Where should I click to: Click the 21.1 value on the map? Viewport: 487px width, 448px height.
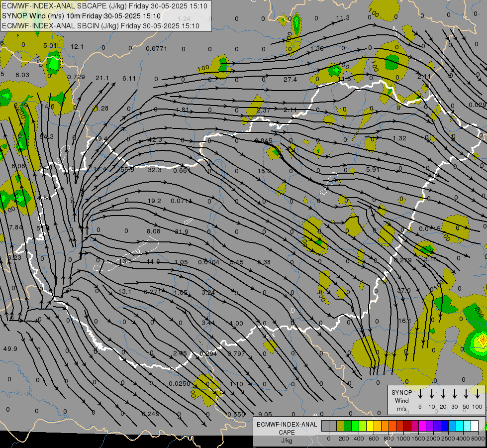pyautogui.click(x=102, y=78)
